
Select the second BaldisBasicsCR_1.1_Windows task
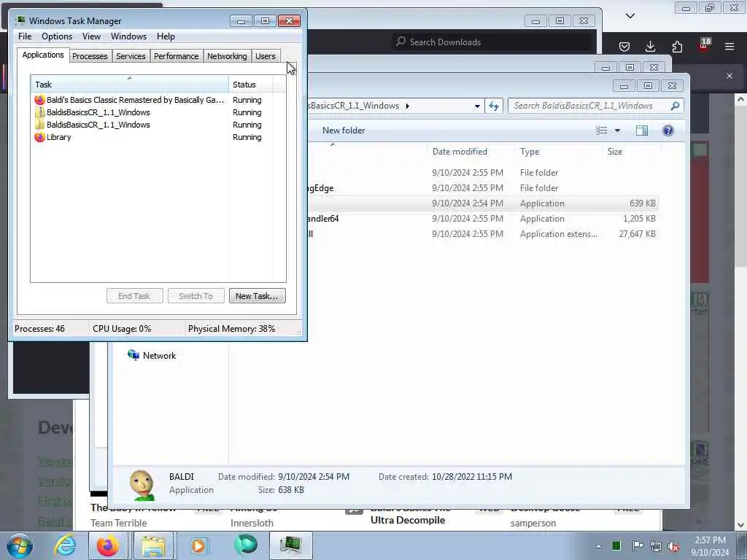coord(158,125)
